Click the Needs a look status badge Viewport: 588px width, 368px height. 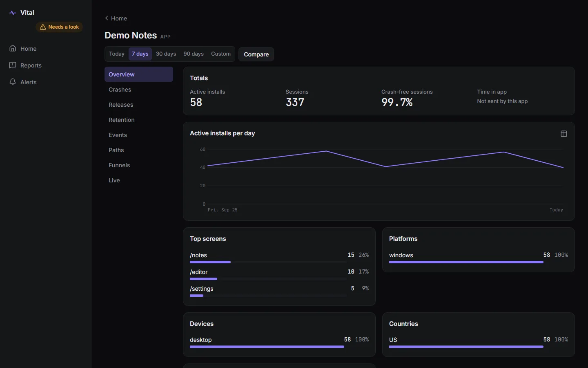click(x=59, y=27)
